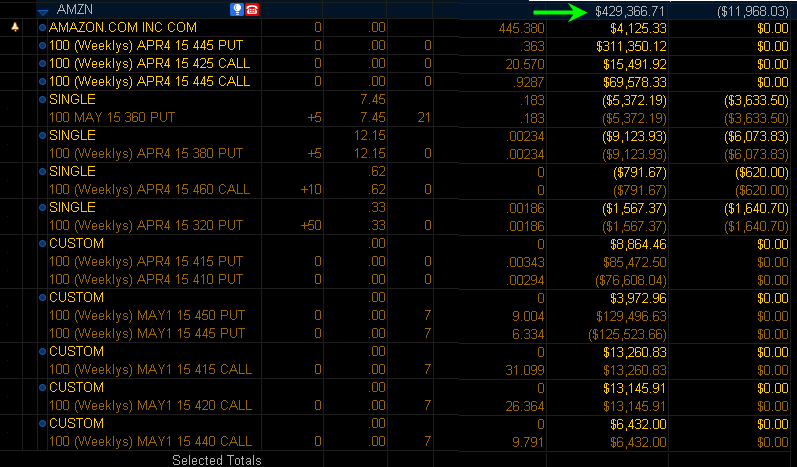Viewport: 797px width, 467px height.
Task: Click the +10 quantity cell
Action: [311, 190]
